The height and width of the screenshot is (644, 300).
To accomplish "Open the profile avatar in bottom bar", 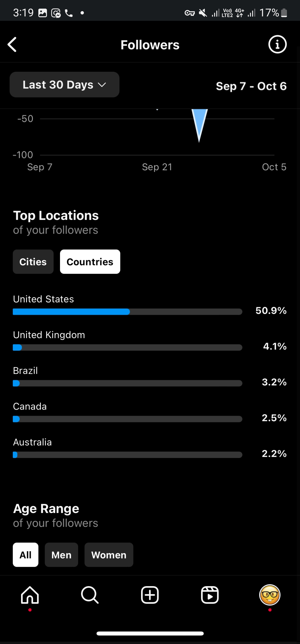I will pyautogui.click(x=269, y=595).
